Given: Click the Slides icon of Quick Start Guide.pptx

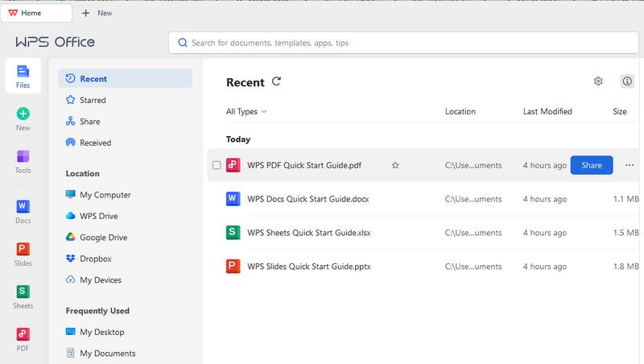Looking at the screenshot, I should click(x=233, y=267).
